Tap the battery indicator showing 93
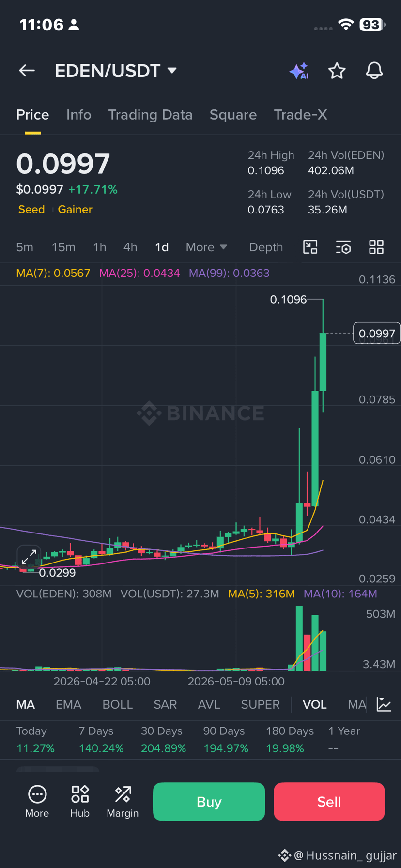The width and height of the screenshot is (401, 868). 372,25
